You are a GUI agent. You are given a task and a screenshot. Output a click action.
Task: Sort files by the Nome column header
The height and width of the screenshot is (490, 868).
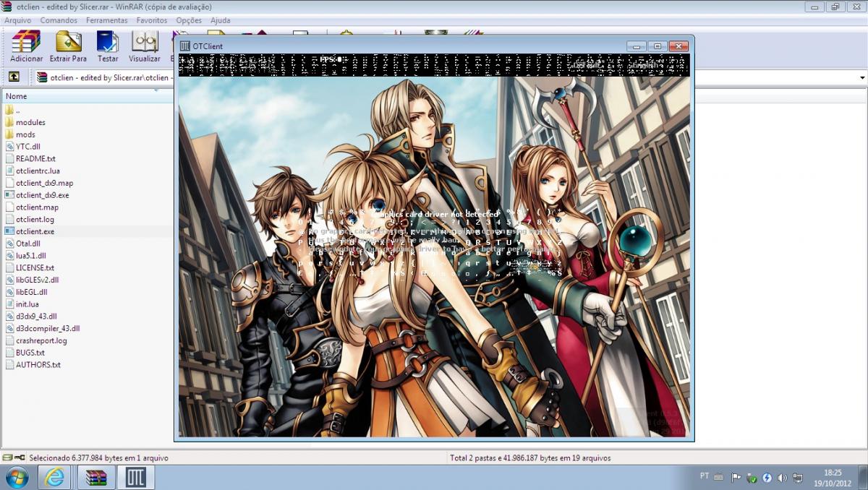[87, 96]
